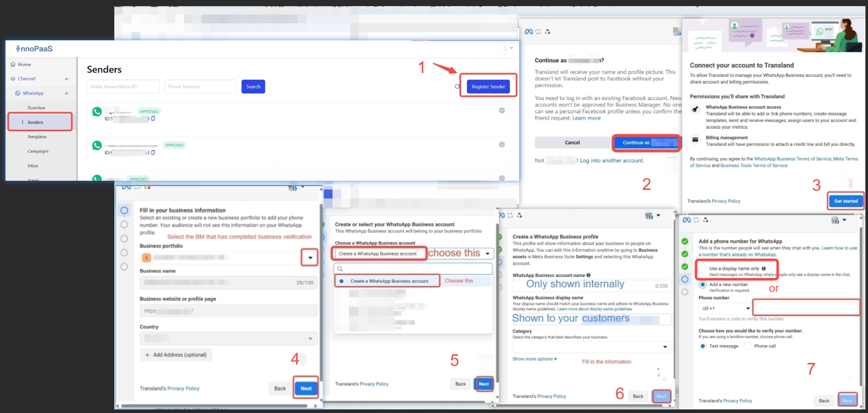The image size is (868, 413).
Task: Click Next in business information step
Action: point(306,388)
